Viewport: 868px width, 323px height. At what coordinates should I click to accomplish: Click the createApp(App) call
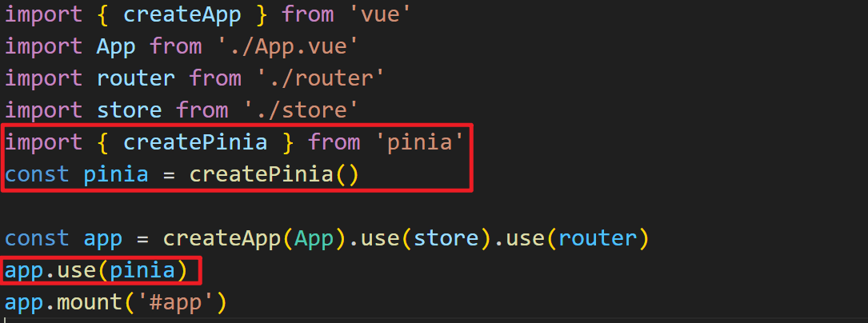[x=255, y=238]
